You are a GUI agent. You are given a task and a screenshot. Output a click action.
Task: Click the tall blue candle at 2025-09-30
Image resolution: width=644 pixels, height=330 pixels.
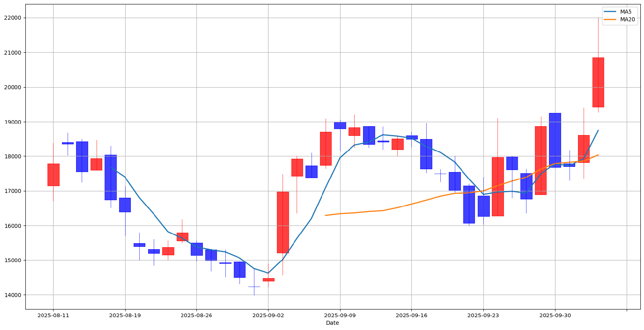click(555, 140)
